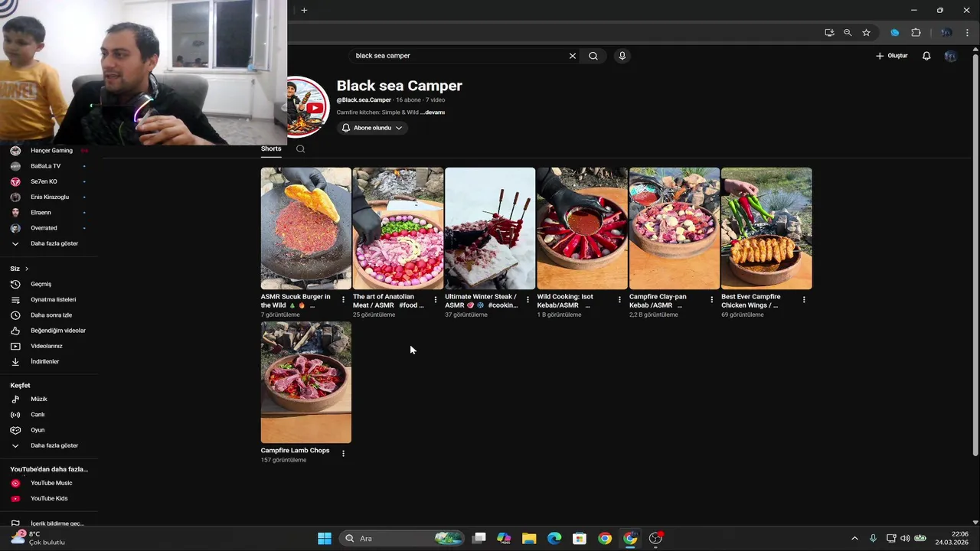Click the Windows taskbar Ara search field

pyautogui.click(x=402, y=538)
